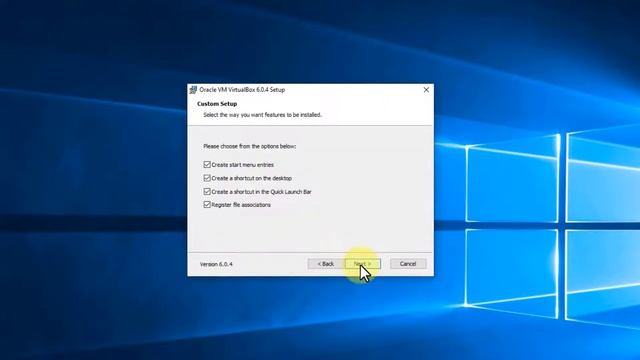
Task: Proceed with the Next button
Action: [x=362, y=264]
